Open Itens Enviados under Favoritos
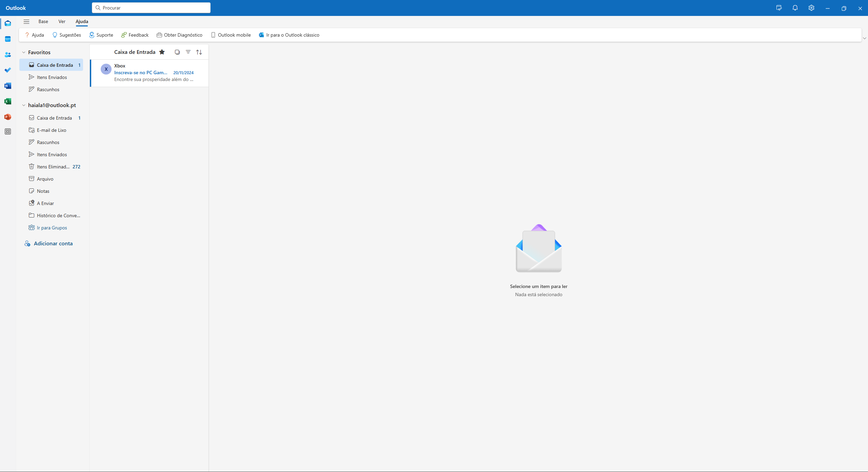This screenshot has width=868, height=472. point(51,77)
